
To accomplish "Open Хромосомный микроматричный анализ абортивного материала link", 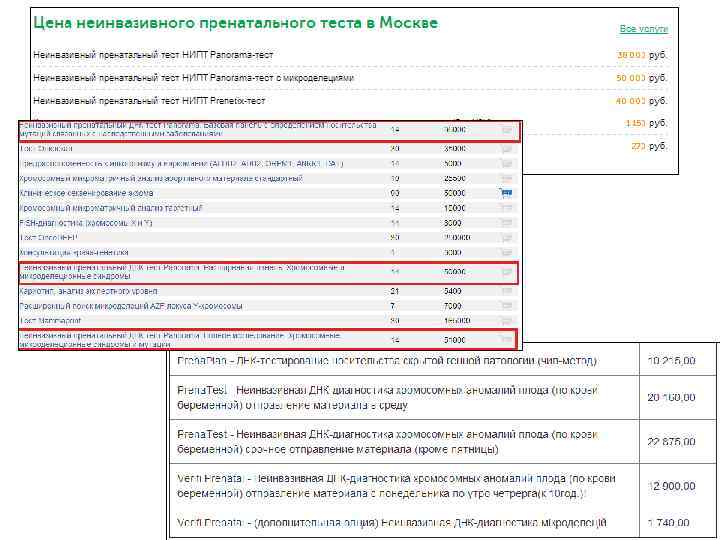I will tap(161, 178).
